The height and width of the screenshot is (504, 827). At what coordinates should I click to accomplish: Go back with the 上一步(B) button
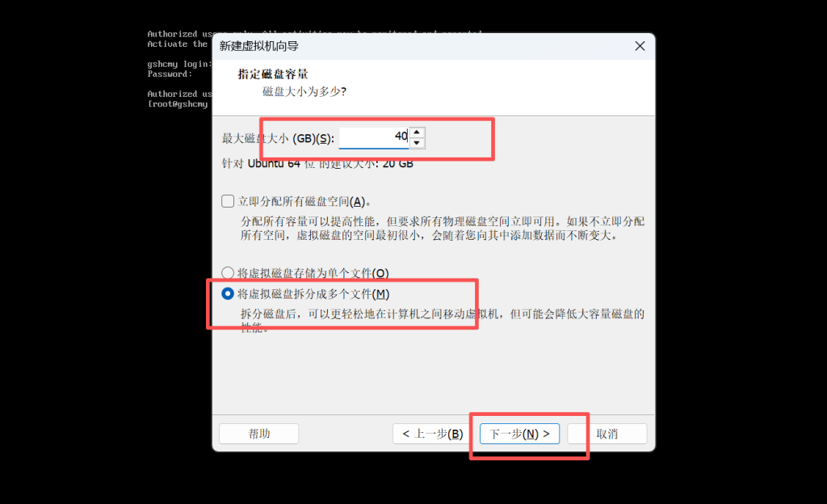click(433, 434)
